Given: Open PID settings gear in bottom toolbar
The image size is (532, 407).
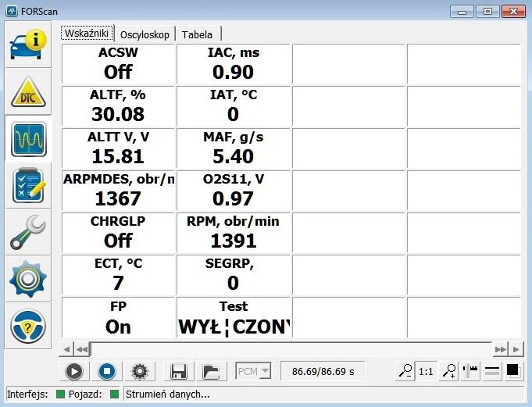Looking at the screenshot, I should click(x=140, y=372).
